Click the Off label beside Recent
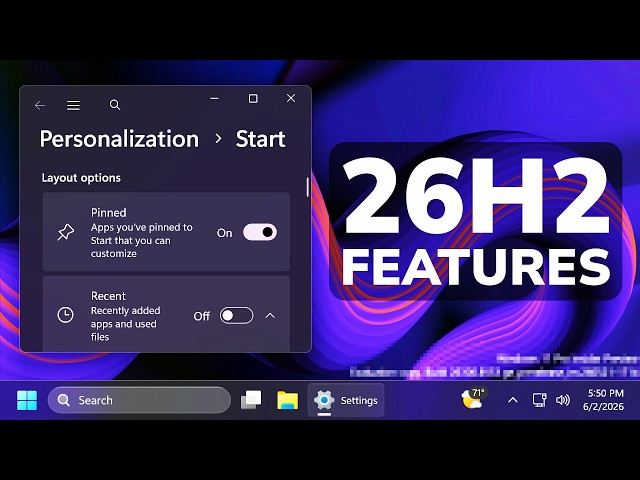The height and width of the screenshot is (480, 640). point(202,316)
